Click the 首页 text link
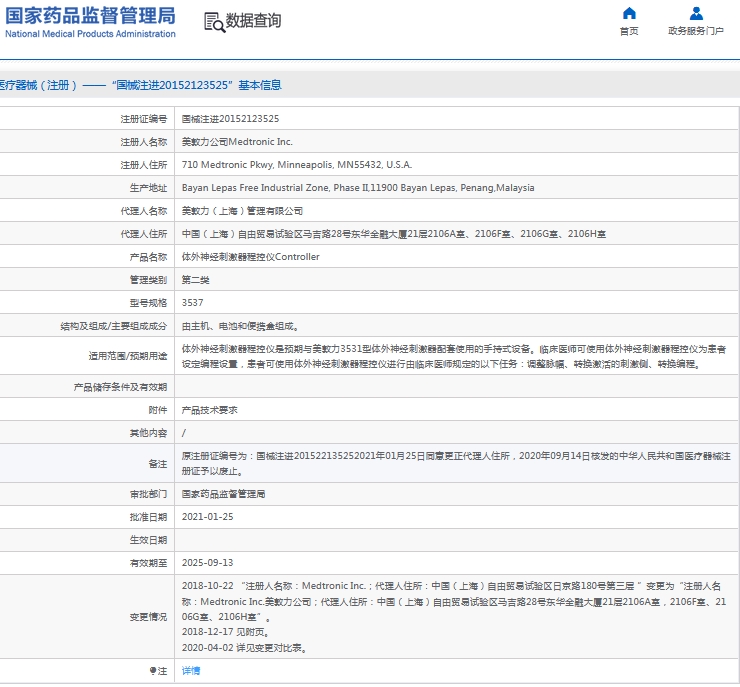The image size is (740, 687). (629, 31)
